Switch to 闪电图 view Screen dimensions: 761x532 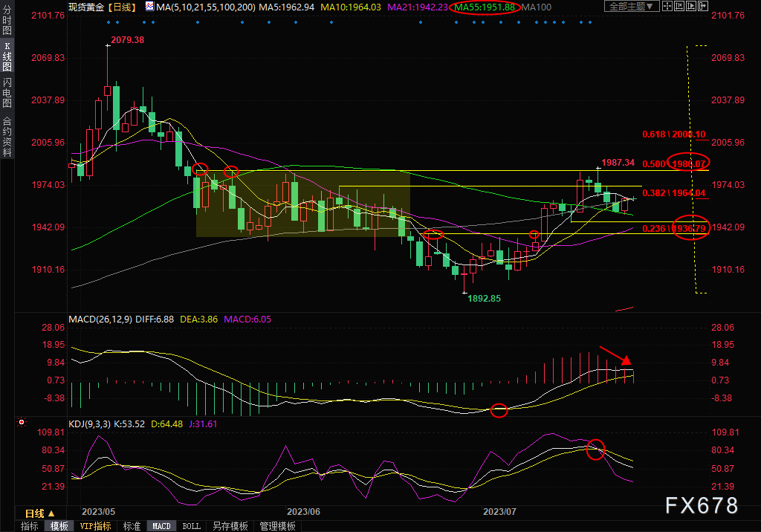(x=7, y=91)
